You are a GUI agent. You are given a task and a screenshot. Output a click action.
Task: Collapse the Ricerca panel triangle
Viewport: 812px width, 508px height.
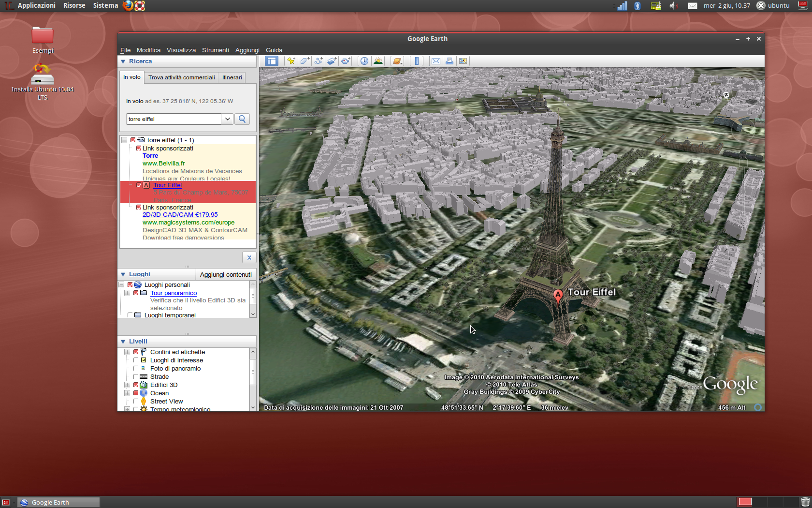pyautogui.click(x=123, y=61)
